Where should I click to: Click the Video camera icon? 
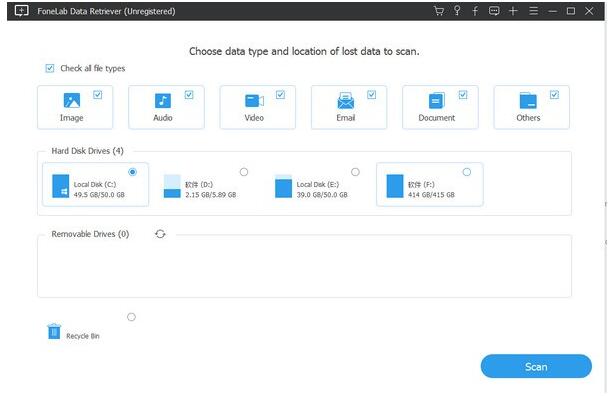254,101
